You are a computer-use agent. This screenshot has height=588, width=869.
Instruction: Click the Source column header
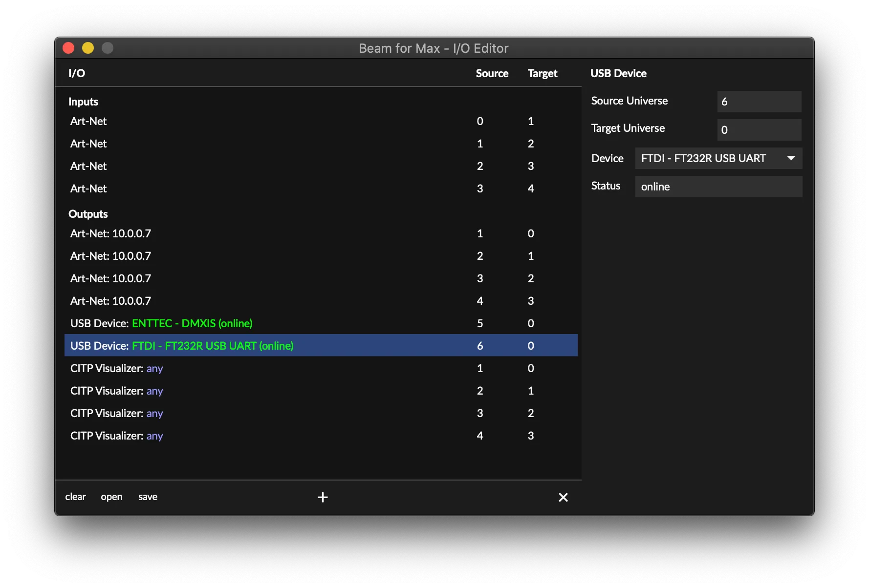pyautogui.click(x=492, y=73)
